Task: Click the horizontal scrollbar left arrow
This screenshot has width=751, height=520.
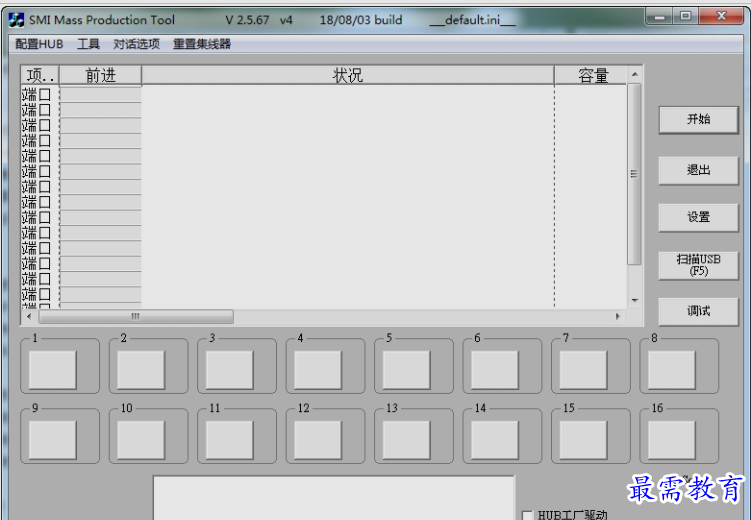Action: point(29,317)
